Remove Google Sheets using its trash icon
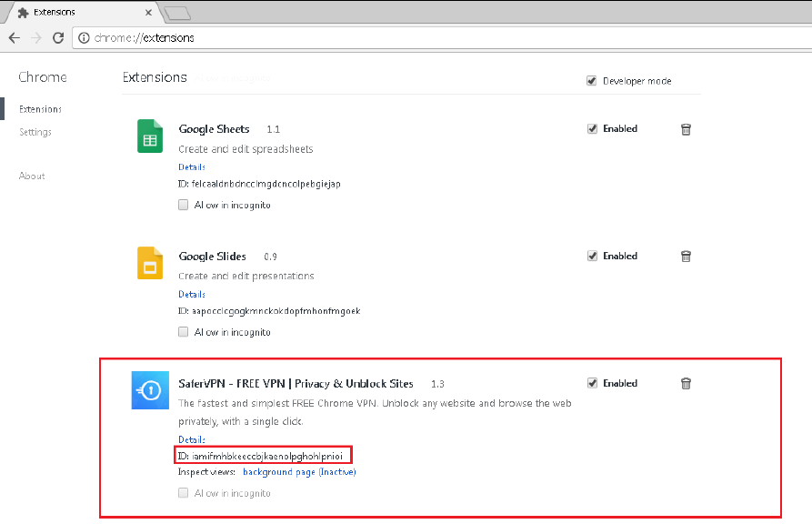Viewport: 812px width, 524px height. (x=686, y=129)
